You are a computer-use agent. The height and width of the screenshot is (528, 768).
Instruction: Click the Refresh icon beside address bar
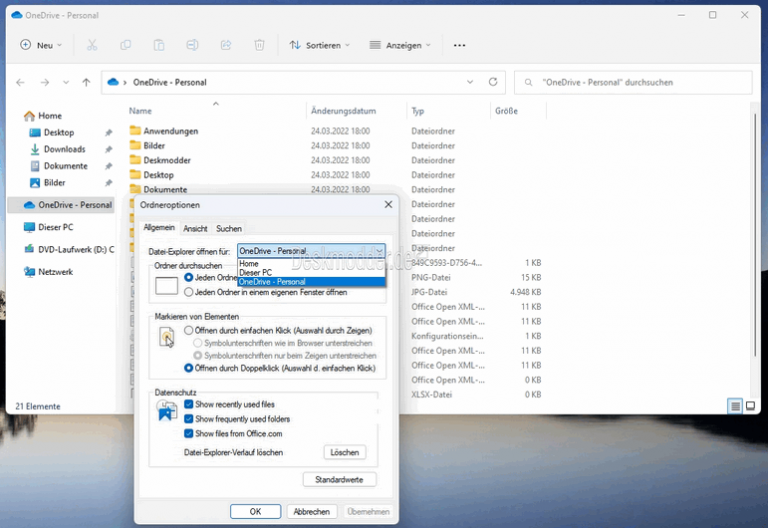tap(493, 82)
